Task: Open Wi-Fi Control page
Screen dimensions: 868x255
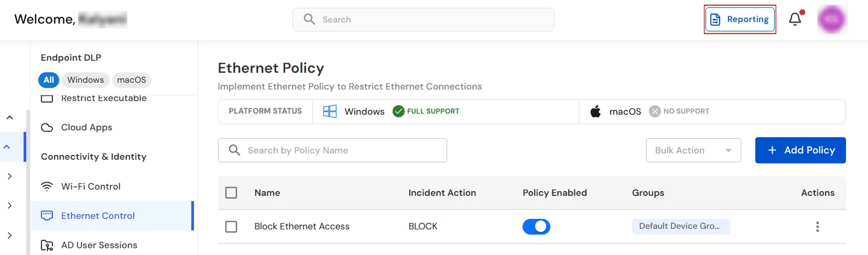Action: tap(91, 186)
